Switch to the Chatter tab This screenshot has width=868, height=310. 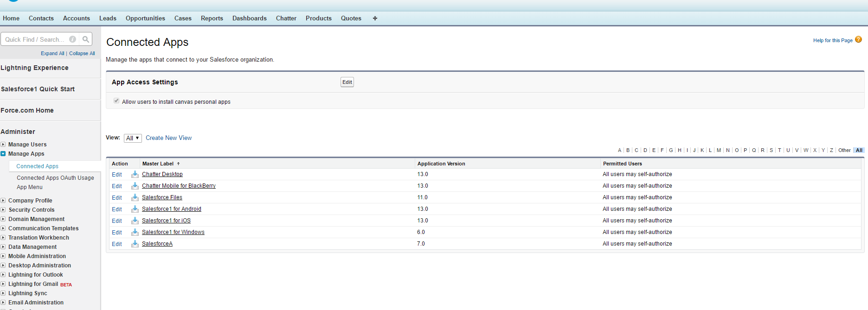pos(286,19)
